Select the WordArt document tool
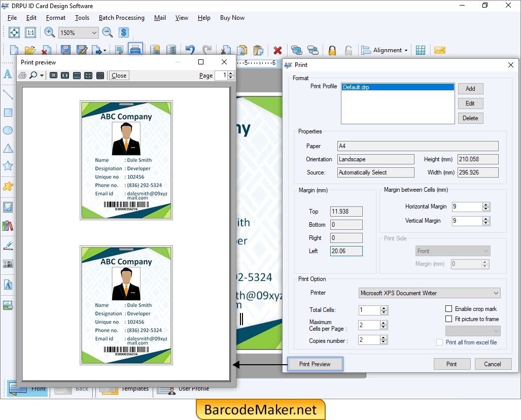521x420 pixels. [8, 285]
